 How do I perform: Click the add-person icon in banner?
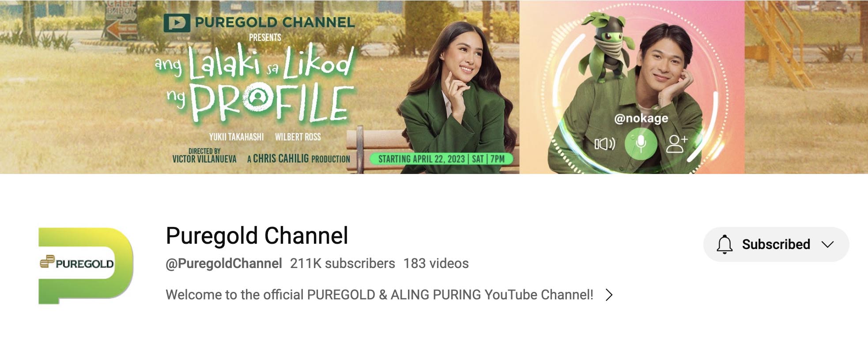[x=677, y=144]
